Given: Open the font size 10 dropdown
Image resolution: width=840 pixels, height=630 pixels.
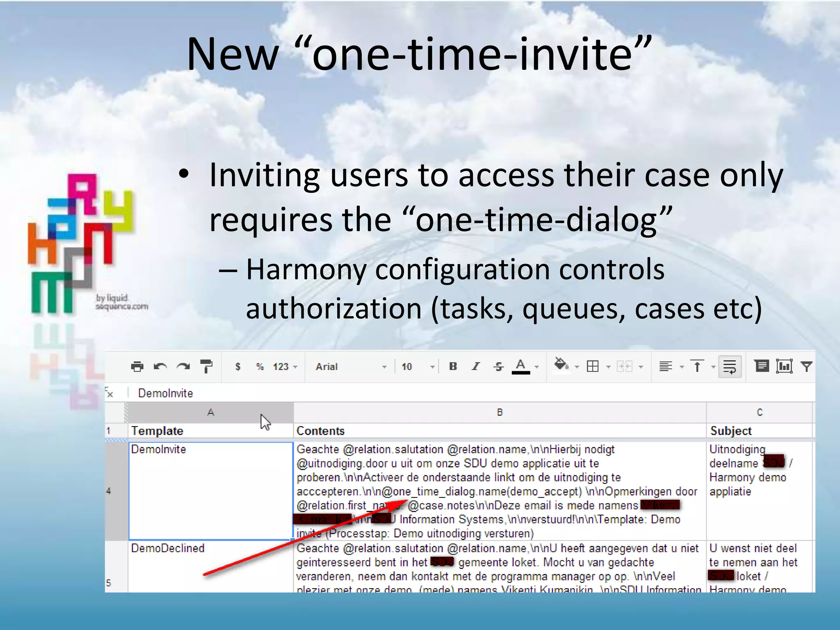Looking at the screenshot, I should pyautogui.click(x=418, y=366).
